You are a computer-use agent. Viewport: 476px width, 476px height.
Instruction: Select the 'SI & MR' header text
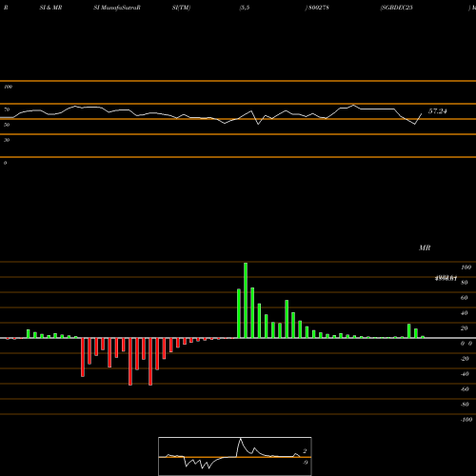[x=50, y=8]
